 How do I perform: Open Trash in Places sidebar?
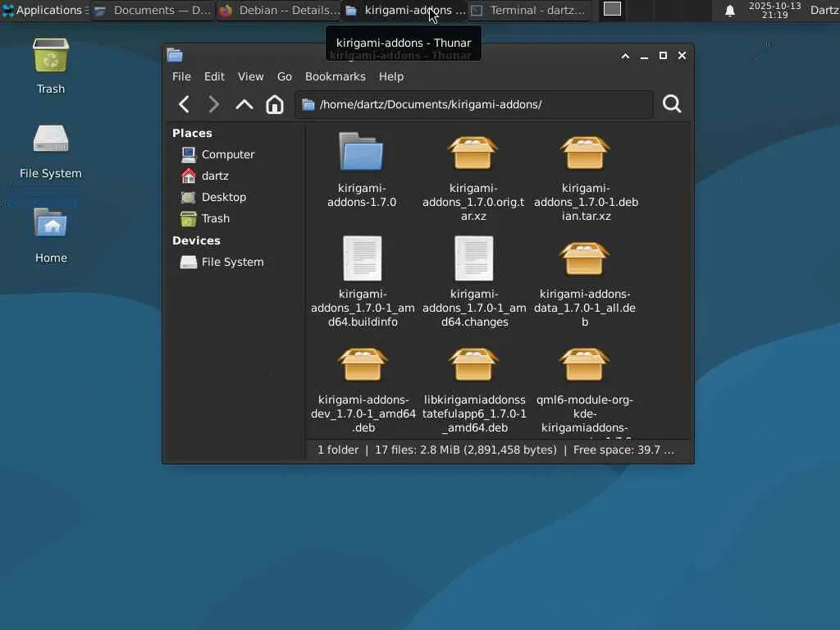[x=205, y=218]
